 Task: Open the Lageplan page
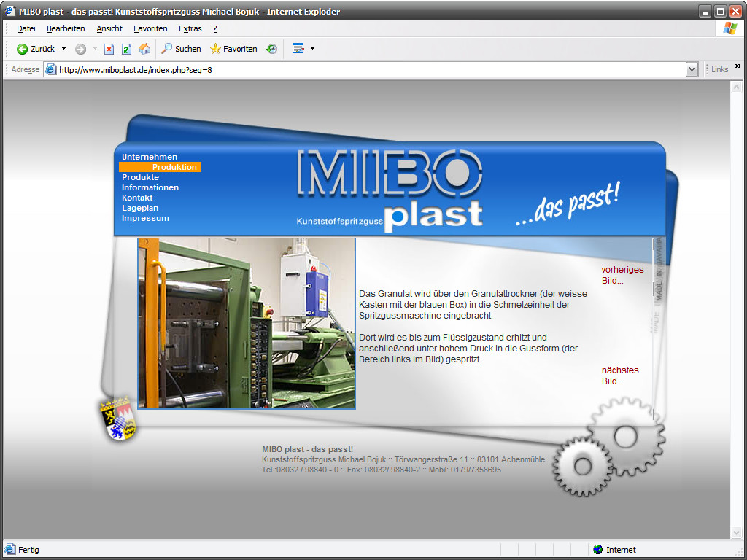(140, 208)
